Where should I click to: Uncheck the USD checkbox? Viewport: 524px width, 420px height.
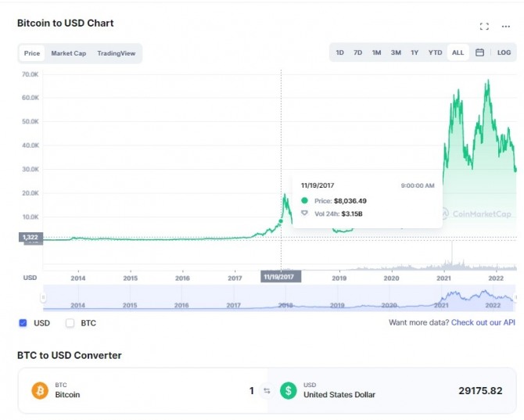point(23,323)
